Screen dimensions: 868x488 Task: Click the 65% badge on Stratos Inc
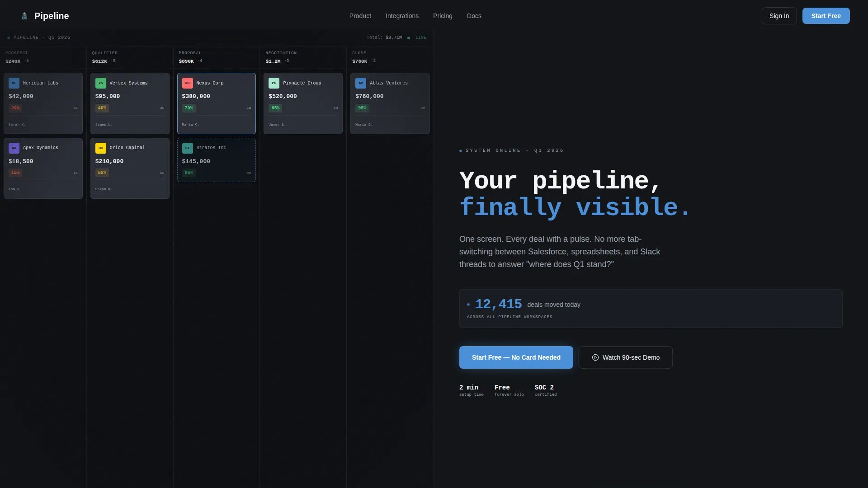click(x=189, y=173)
